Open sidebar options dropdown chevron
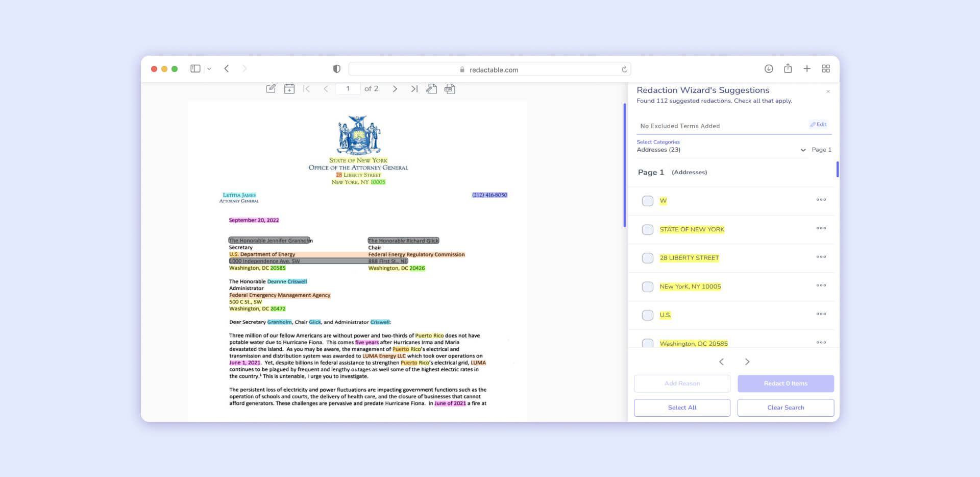Screen dimensions: 980x477 click(209, 69)
